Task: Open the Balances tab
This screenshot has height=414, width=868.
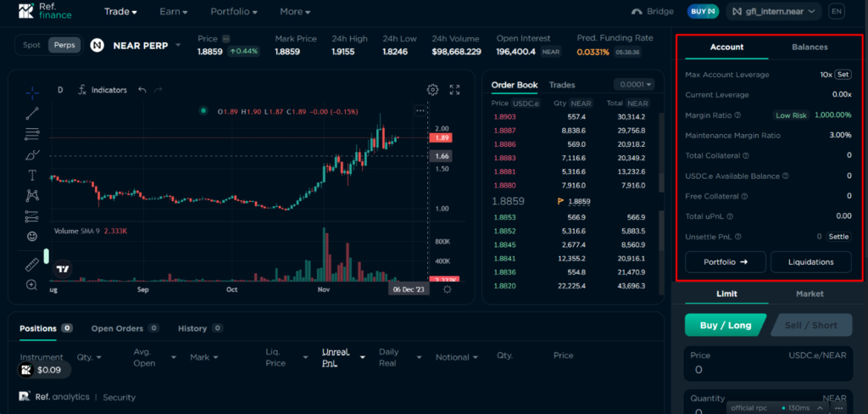Action: 810,48
